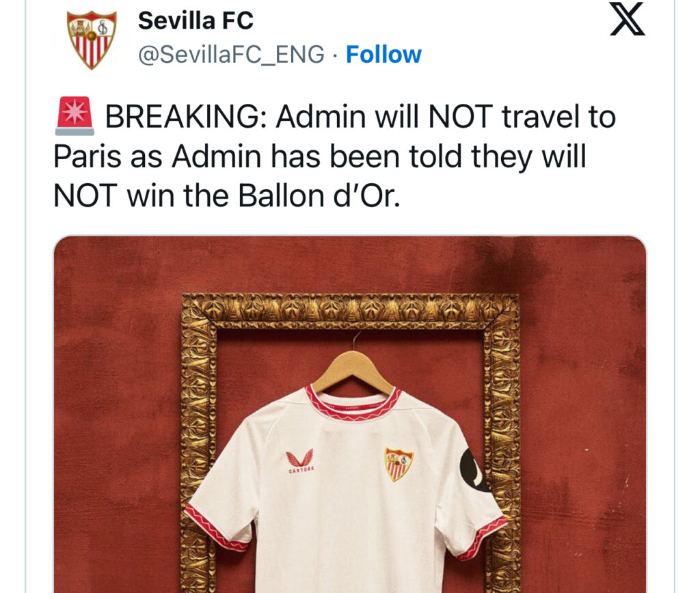Click the Sevilla crest on the jersey
The height and width of the screenshot is (593, 700).
399,464
